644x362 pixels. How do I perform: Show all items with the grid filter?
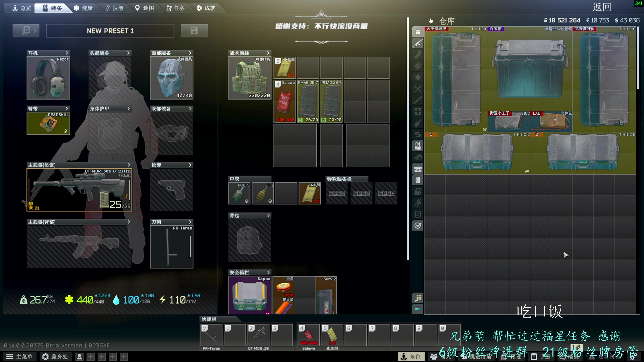[x=418, y=32]
